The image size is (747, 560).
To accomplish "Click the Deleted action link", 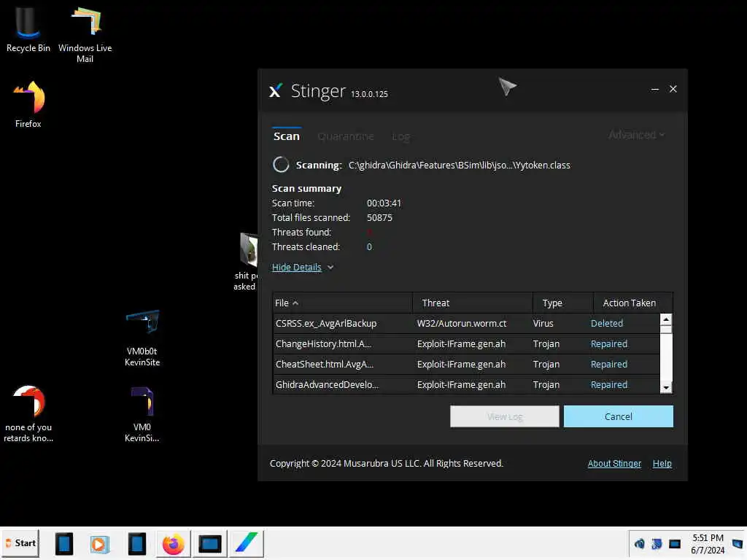I will tap(606, 323).
